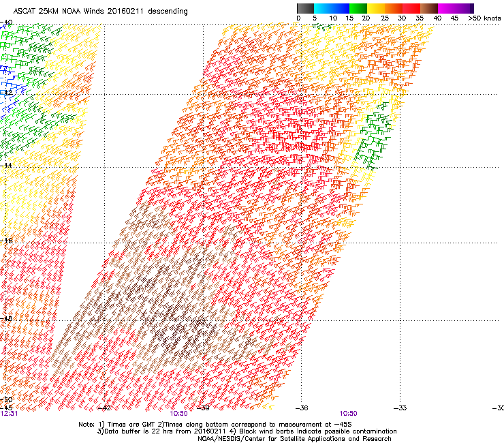Click the green 15-20 knots color bar segment
The width and height of the screenshot is (504, 443).
(358, 8)
